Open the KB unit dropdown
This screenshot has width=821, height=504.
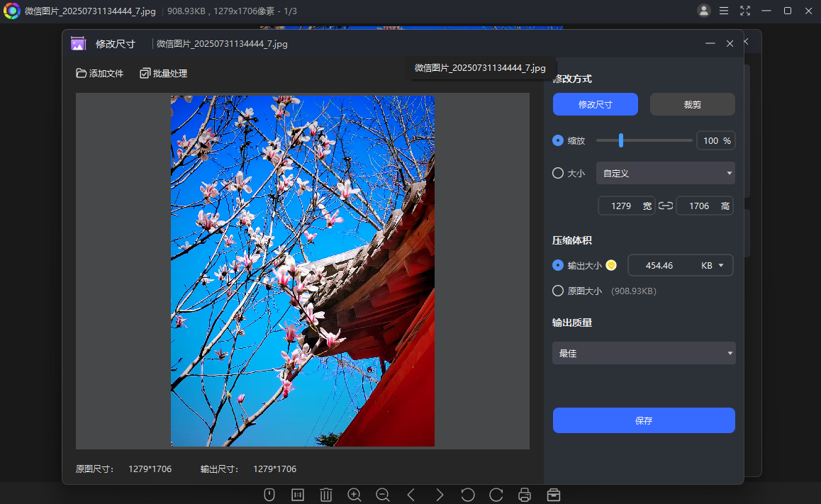[713, 266]
